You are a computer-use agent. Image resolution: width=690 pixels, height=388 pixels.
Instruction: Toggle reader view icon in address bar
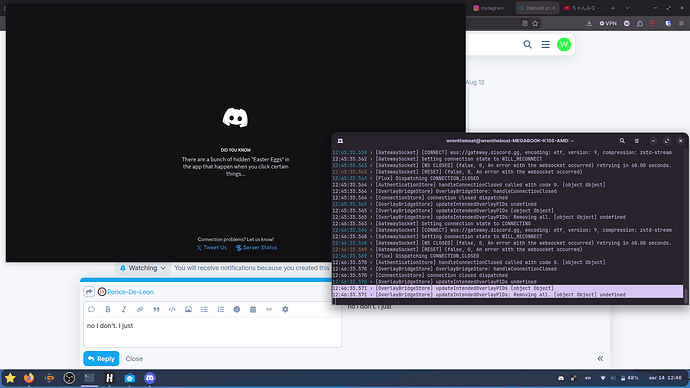click(525, 23)
